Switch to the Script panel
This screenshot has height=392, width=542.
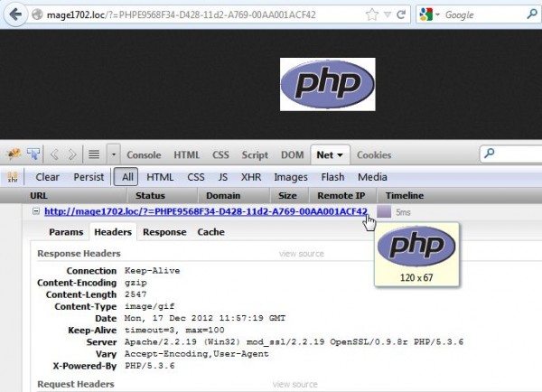tap(255, 154)
